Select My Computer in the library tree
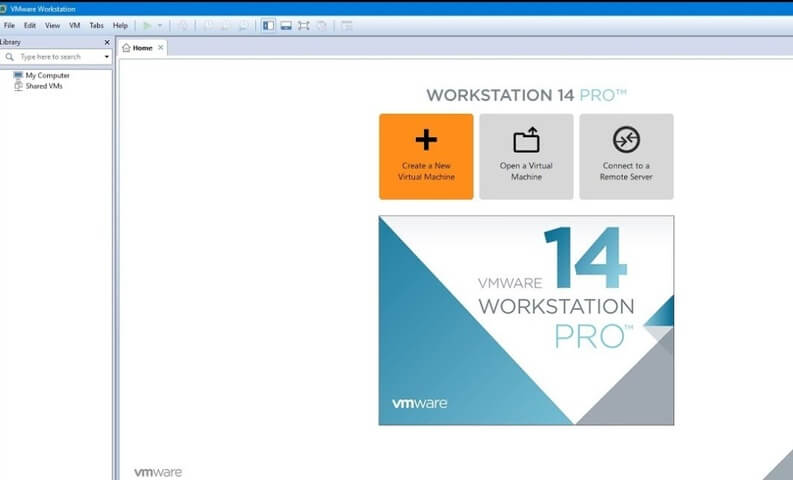 (48, 75)
